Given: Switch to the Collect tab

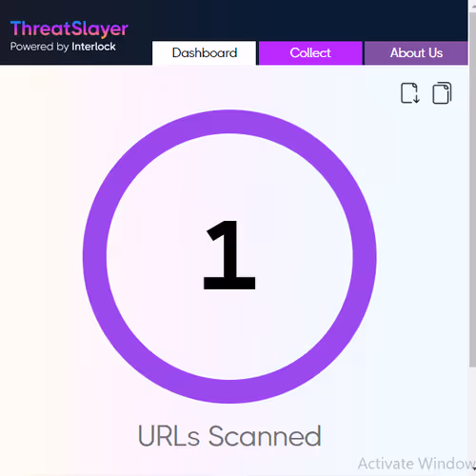Looking at the screenshot, I should [x=310, y=53].
